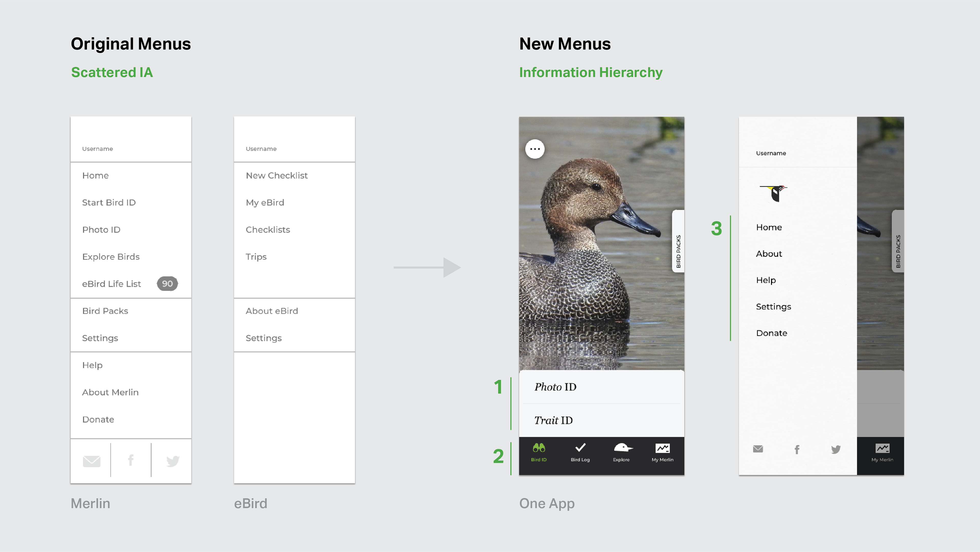Viewport: 980px width, 552px height.
Task: Click Username in eBird menu header
Action: click(x=261, y=149)
